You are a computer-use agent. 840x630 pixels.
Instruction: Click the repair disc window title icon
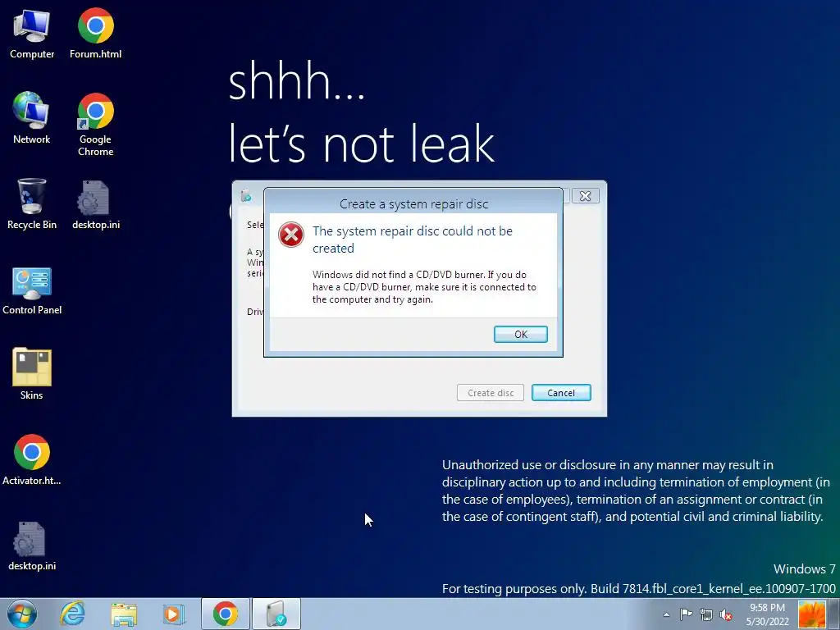246,195
